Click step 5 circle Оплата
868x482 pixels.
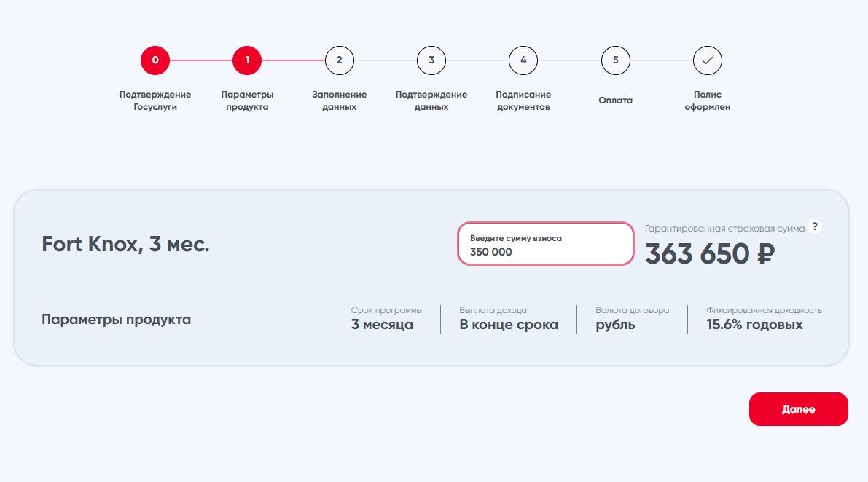coord(616,60)
